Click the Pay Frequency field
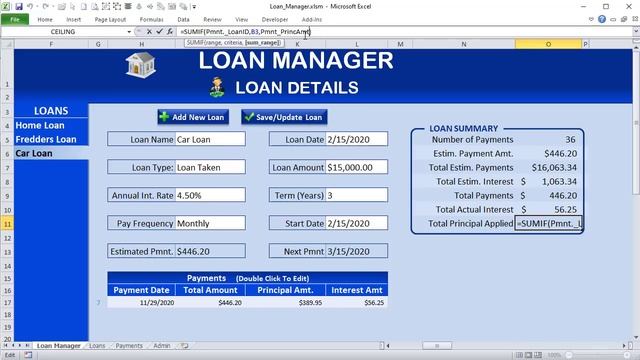 coord(210,223)
